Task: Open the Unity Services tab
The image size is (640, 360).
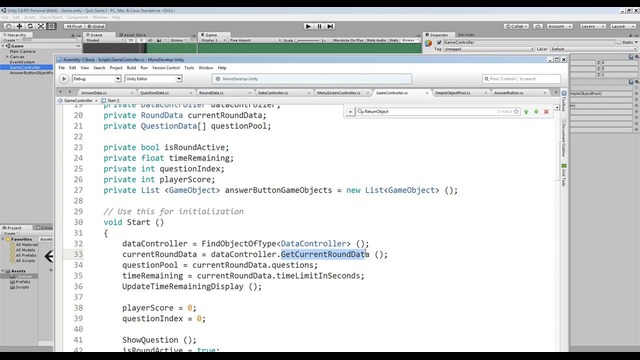Action: (x=466, y=35)
